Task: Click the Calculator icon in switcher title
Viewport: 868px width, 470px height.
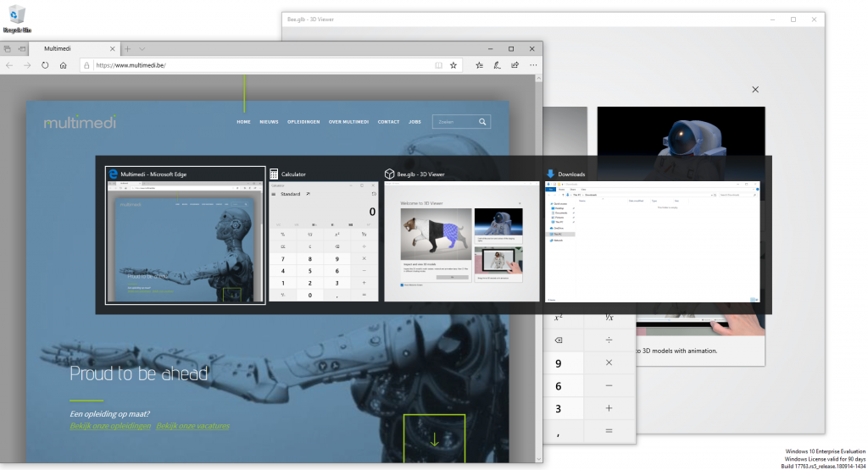Action: coord(274,174)
